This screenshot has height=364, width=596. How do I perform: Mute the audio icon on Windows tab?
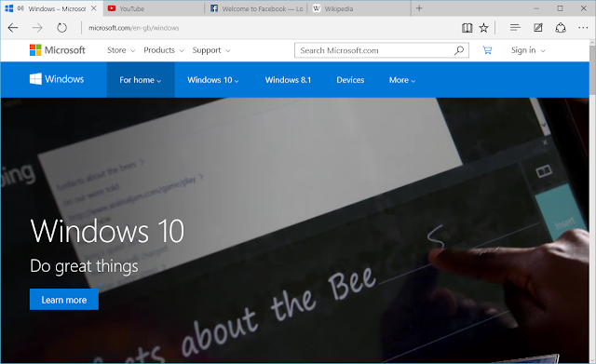click(20, 8)
